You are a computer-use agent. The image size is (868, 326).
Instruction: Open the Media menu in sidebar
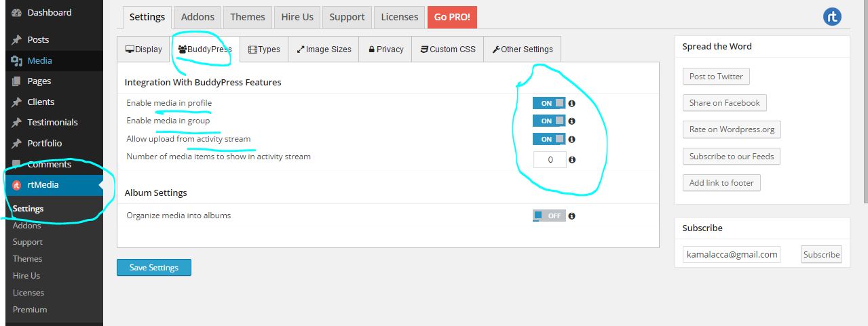(x=39, y=60)
